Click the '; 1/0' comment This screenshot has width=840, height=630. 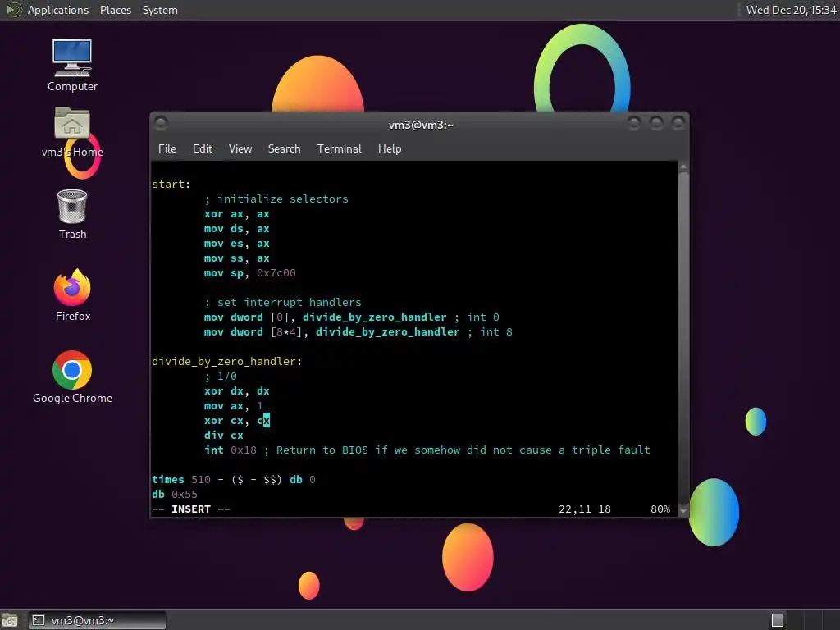[220, 376]
